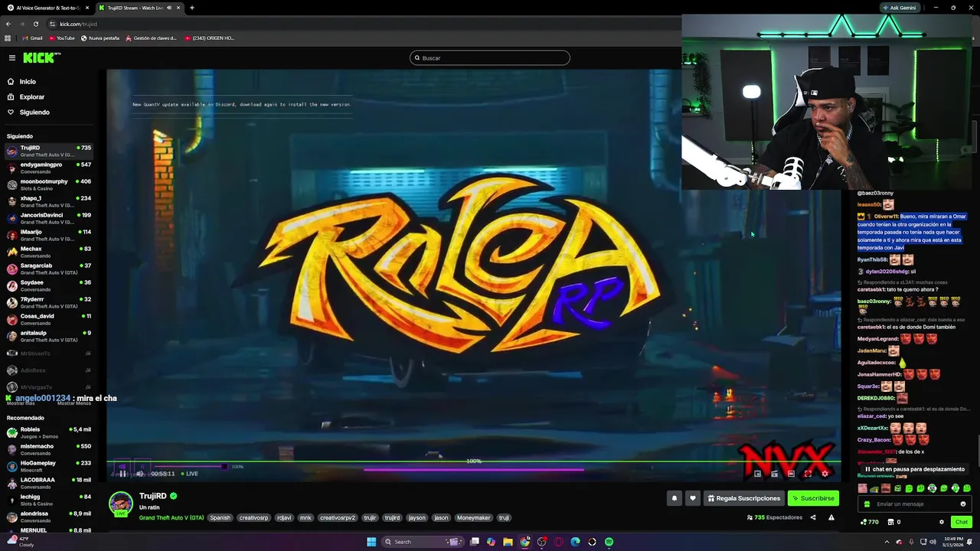This screenshot has height=551, width=980.
Task: Open the anitalaulp channel in the sidebar
Action: click(x=50, y=336)
